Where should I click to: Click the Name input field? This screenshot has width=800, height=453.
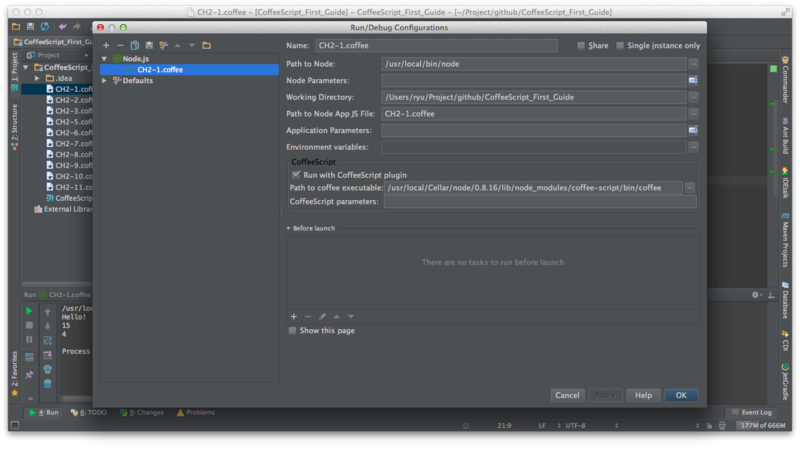436,45
